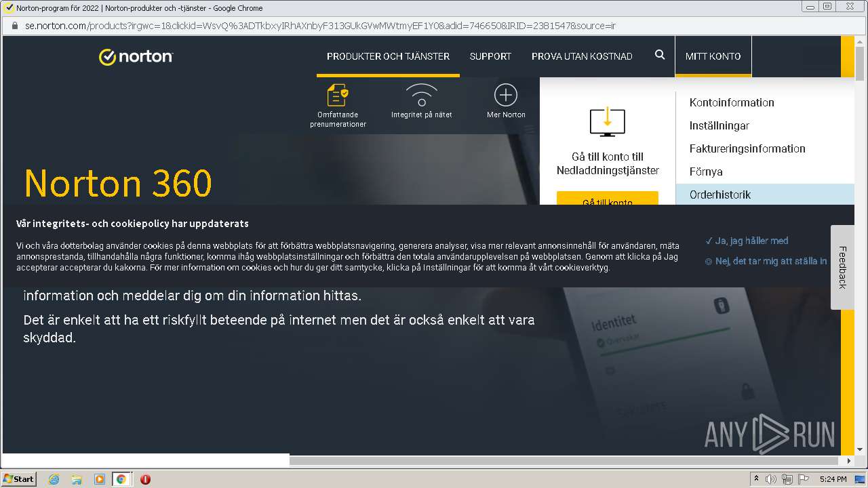Select Inställningar in account menu
The height and width of the screenshot is (488, 868).
719,125
